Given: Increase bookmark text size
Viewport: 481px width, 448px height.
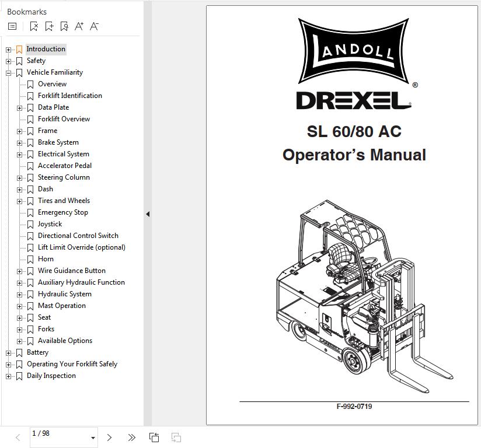Looking at the screenshot, I should (79, 26).
